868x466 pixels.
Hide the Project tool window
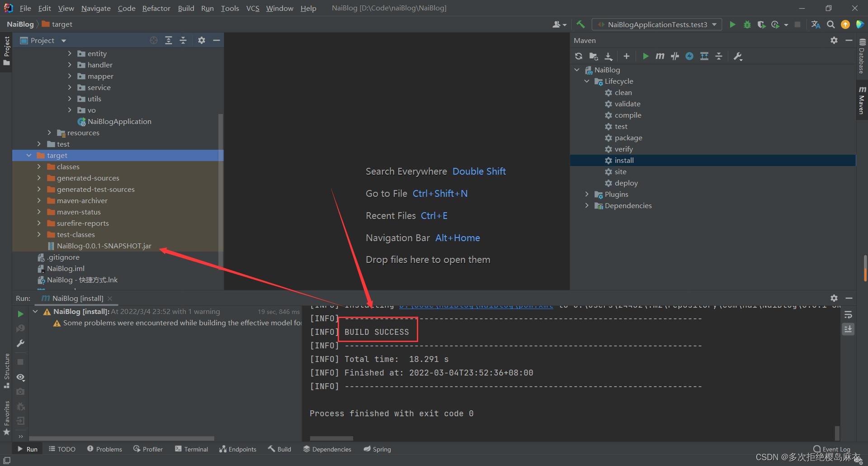click(x=217, y=40)
